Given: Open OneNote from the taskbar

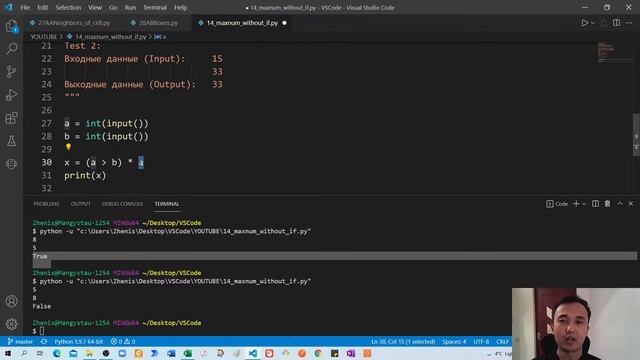Looking at the screenshot, I should [x=351, y=353].
